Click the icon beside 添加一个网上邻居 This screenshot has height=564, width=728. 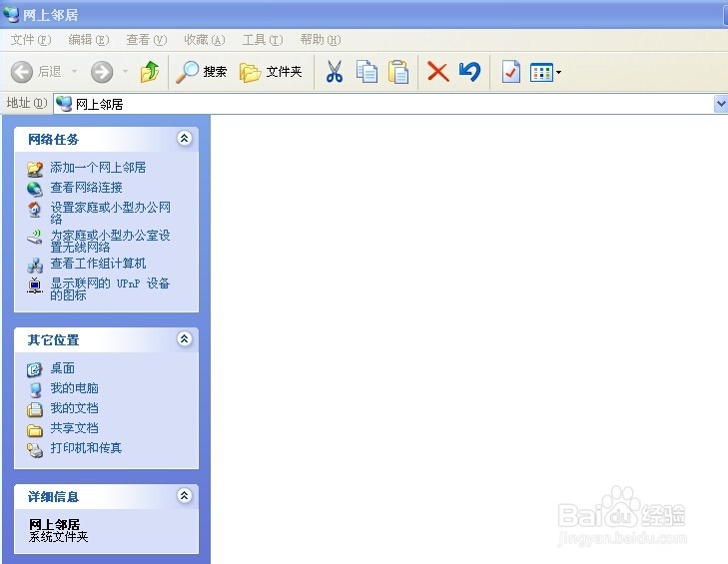tap(35, 169)
